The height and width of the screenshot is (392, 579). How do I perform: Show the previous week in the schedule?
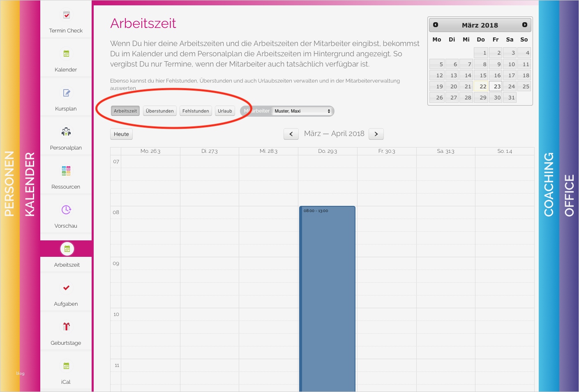click(291, 134)
